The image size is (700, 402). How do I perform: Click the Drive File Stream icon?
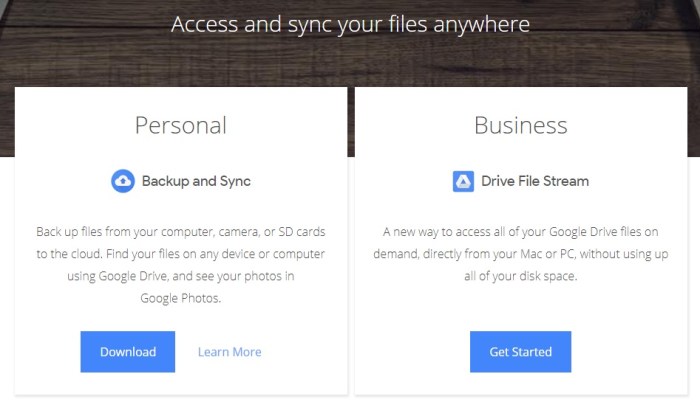coord(463,181)
